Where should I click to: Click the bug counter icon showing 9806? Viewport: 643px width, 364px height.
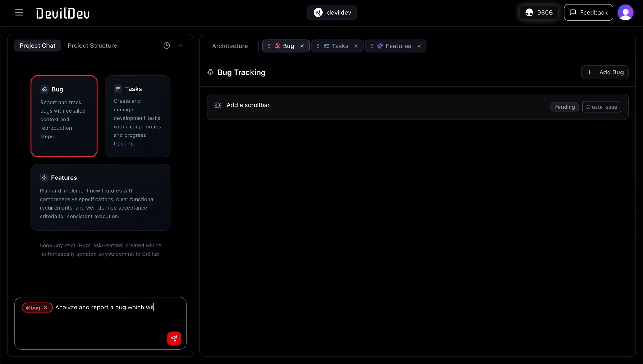pos(530,12)
